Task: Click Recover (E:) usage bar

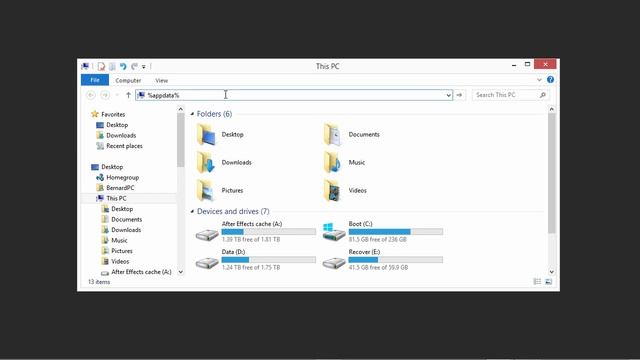Action: tap(396, 260)
